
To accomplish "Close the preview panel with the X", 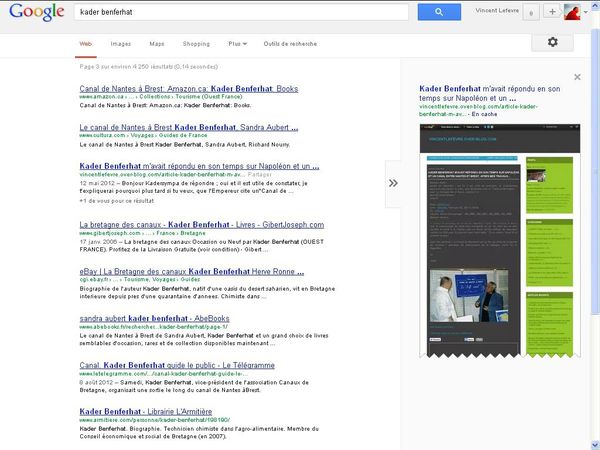I will coord(577,77).
